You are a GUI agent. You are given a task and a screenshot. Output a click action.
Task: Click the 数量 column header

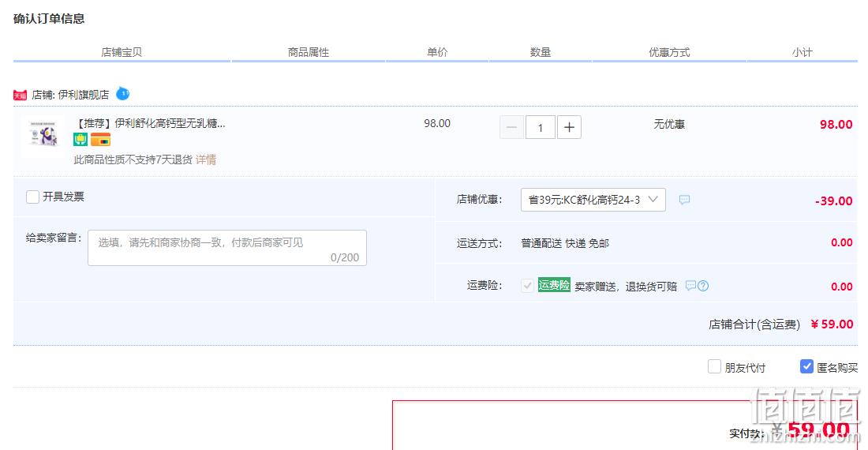point(541,52)
